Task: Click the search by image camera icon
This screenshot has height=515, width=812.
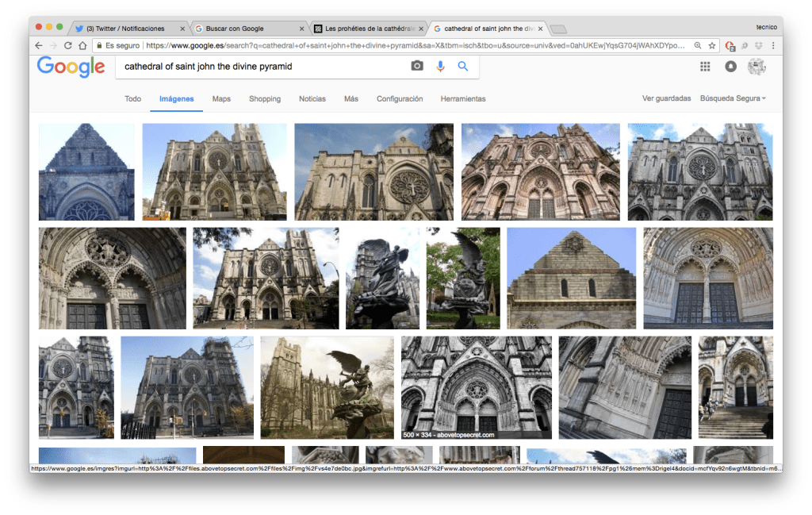Action: pyautogui.click(x=417, y=67)
